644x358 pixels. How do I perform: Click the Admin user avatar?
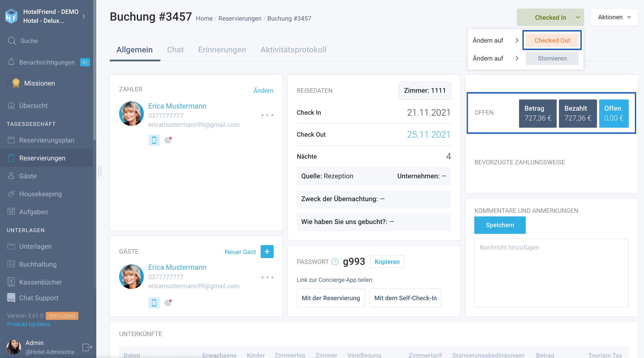click(14, 347)
